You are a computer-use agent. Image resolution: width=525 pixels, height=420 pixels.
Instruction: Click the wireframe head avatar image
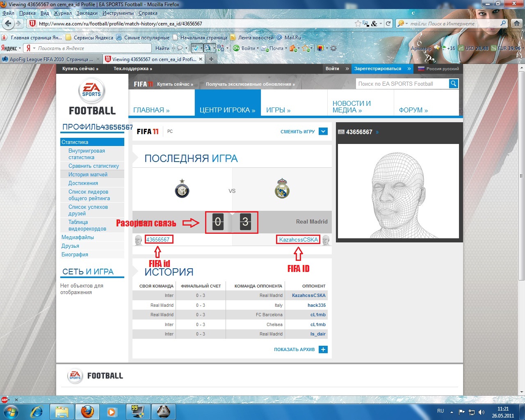[x=399, y=191]
